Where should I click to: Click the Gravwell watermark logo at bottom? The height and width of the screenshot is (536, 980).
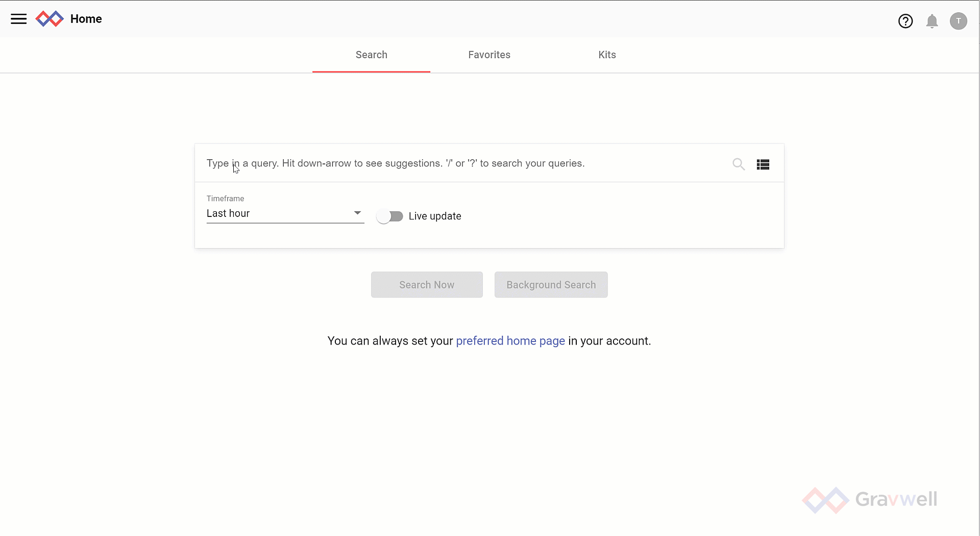click(869, 499)
